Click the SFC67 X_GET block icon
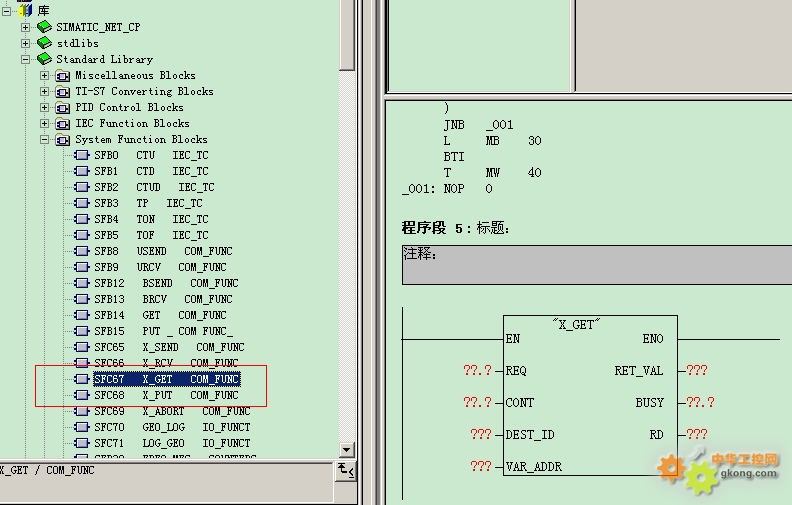Viewport: 792px width, 505px height. pyautogui.click(x=82, y=379)
